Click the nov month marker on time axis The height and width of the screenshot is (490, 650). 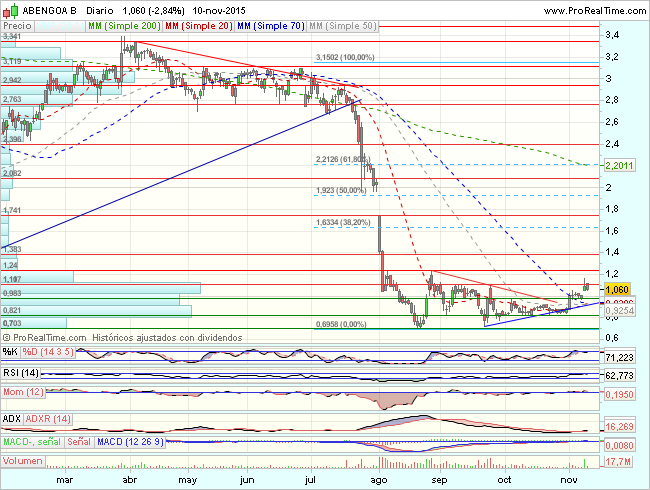(569, 480)
